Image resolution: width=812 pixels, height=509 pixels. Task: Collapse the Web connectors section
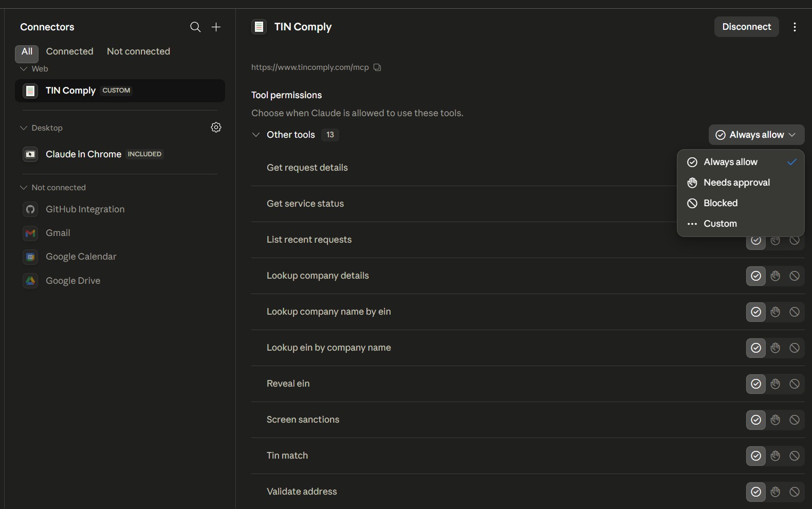[24, 69]
